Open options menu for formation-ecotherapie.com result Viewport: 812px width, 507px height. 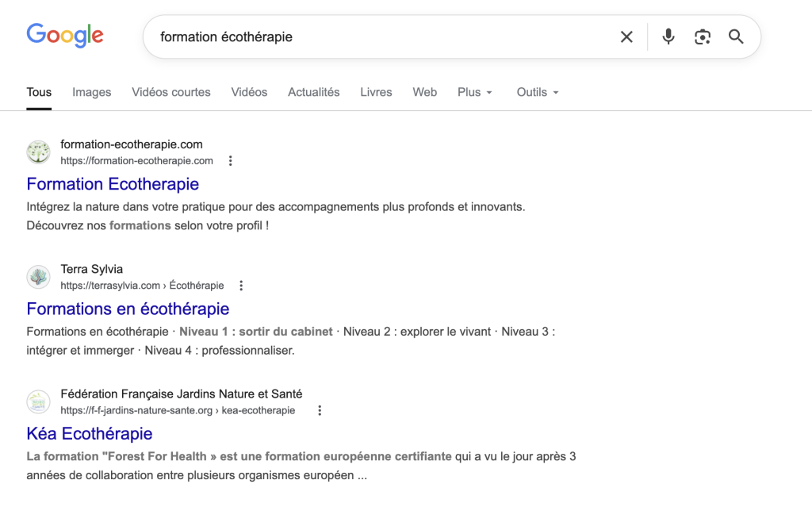click(231, 161)
